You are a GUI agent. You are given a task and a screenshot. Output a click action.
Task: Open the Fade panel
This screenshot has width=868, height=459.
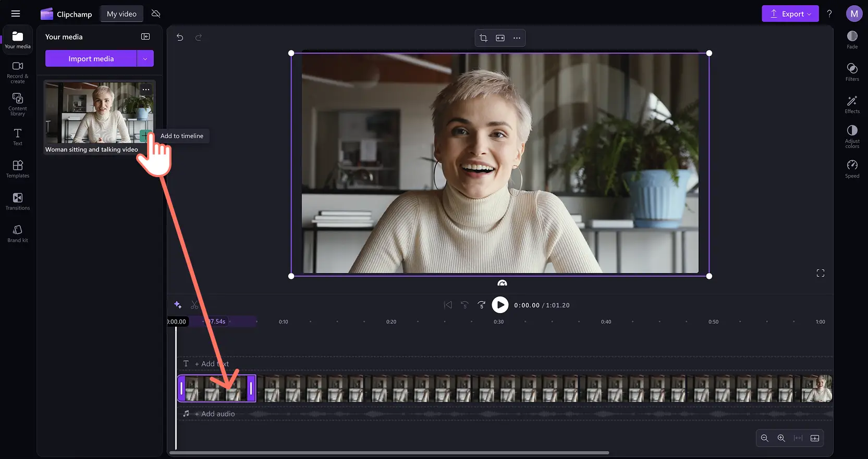(852, 40)
